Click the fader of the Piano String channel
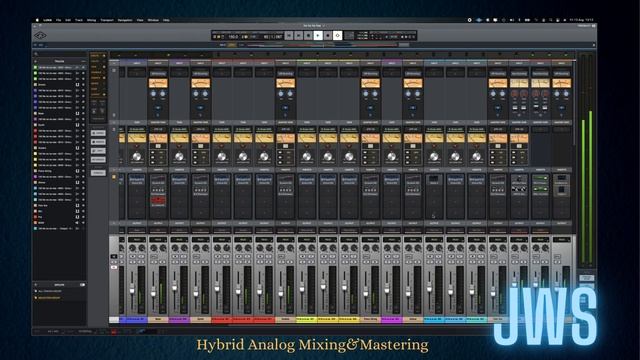Image resolution: width=640 pixels, height=360 pixels. click(x=366, y=292)
